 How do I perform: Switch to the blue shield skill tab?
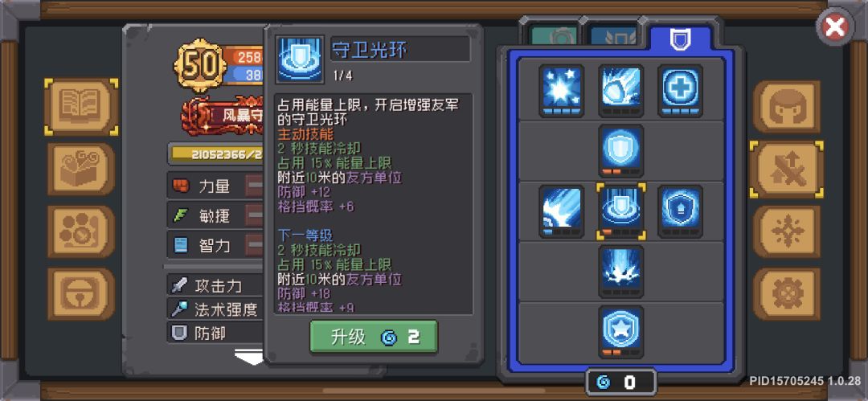point(680,40)
